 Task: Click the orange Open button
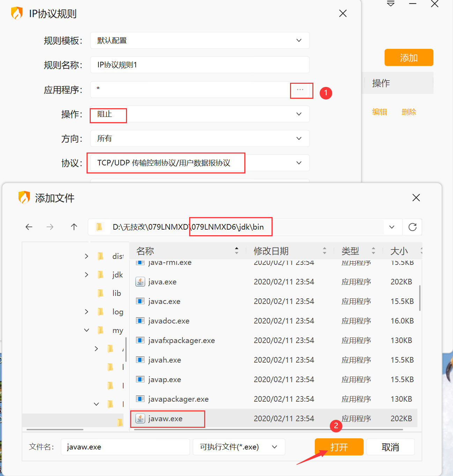[339, 447]
